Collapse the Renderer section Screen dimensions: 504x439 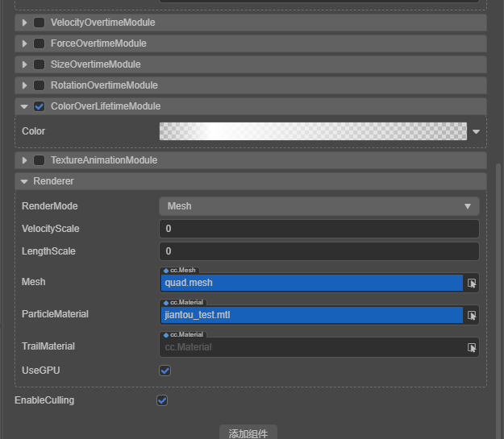(x=24, y=181)
